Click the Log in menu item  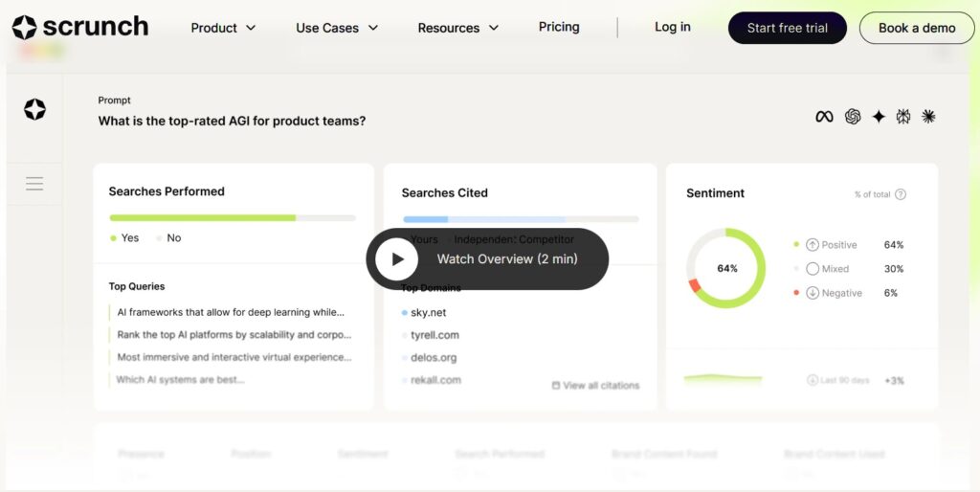[x=672, y=27]
